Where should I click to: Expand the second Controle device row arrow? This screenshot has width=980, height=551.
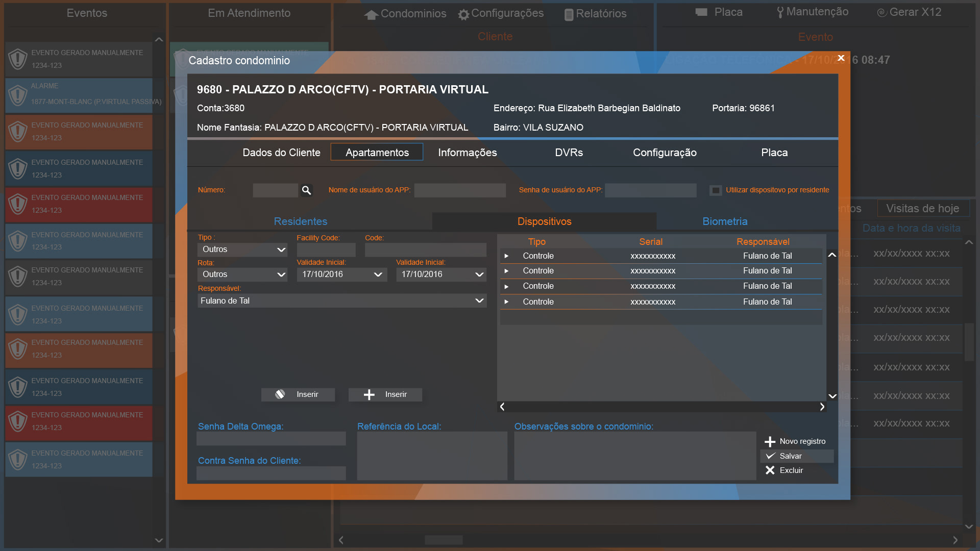[x=506, y=271]
